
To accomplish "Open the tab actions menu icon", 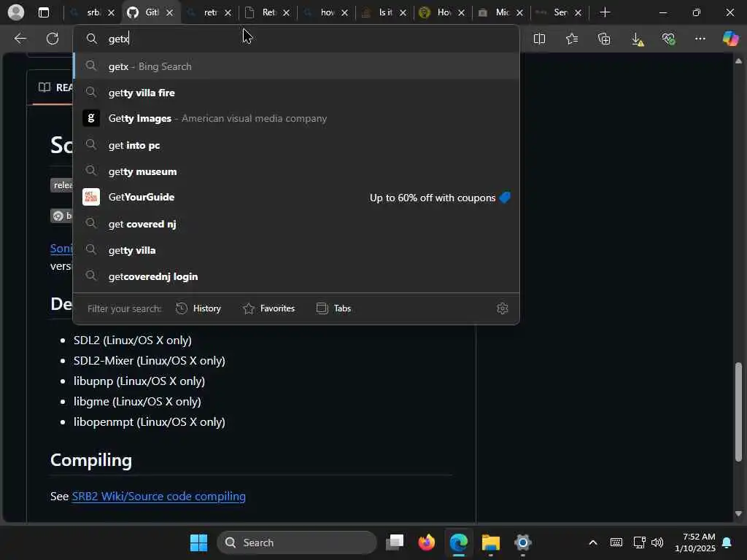I will click(x=43, y=12).
